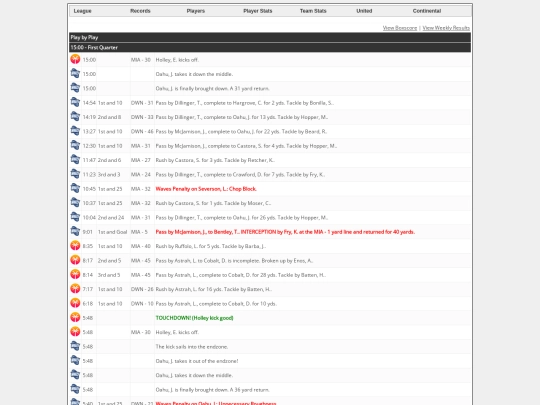Viewport: 540px width, 405px height.
Task: Click Miami logo on the 8:35 rush row
Action: tap(75, 246)
